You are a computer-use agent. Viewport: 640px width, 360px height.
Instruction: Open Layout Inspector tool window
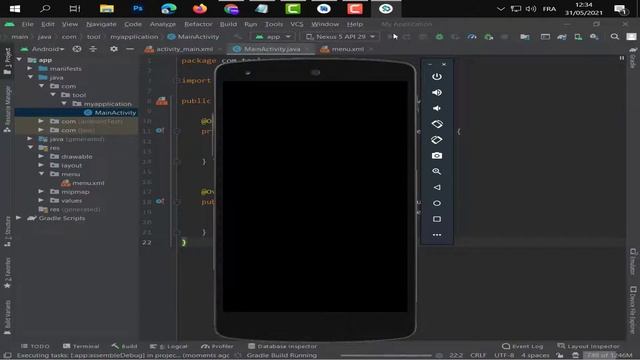[x=588, y=346]
